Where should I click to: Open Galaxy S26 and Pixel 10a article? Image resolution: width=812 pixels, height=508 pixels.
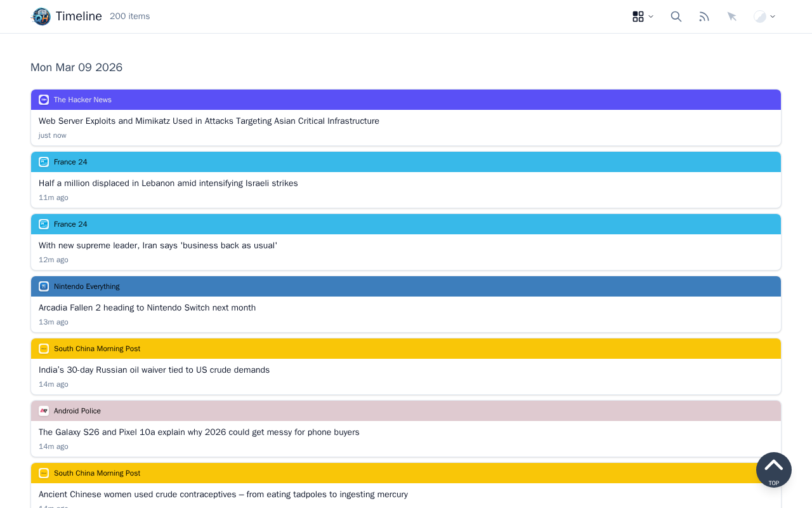[199, 432]
